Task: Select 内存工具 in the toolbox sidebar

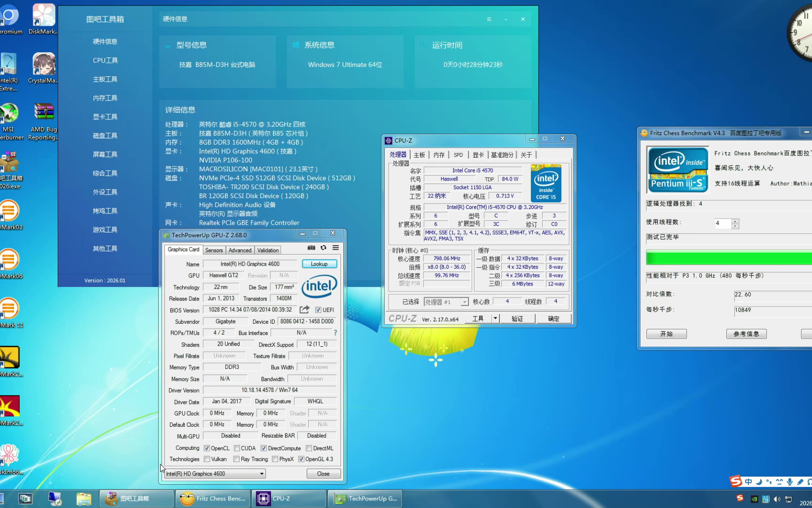Action: click(105, 98)
